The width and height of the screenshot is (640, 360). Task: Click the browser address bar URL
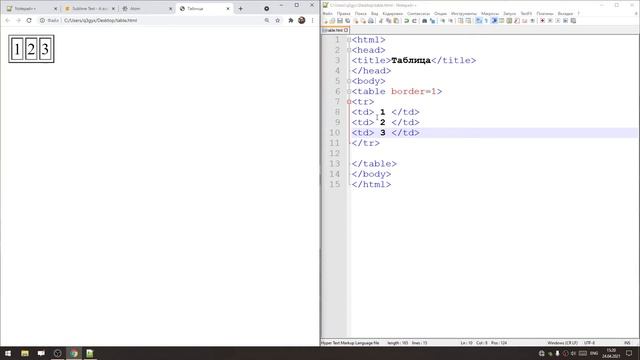tap(100, 20)
